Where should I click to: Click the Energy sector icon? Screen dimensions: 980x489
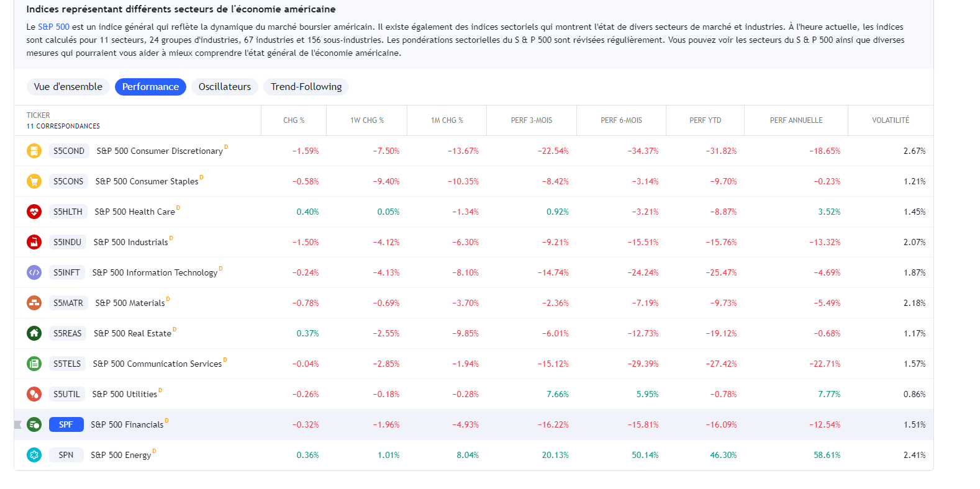click(x=34, y=455)
